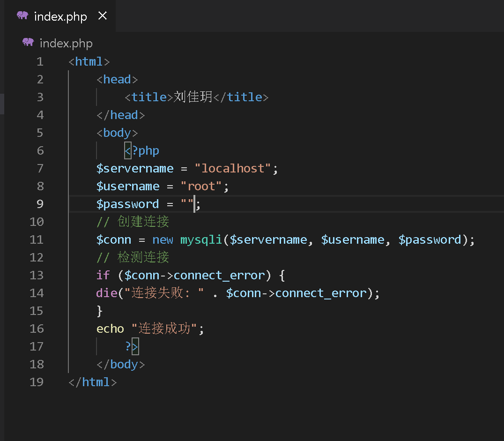Click the "localhost" string value
Image resolution: width=504 pixels, height=441 pixels.
click(x=233, y=168)
